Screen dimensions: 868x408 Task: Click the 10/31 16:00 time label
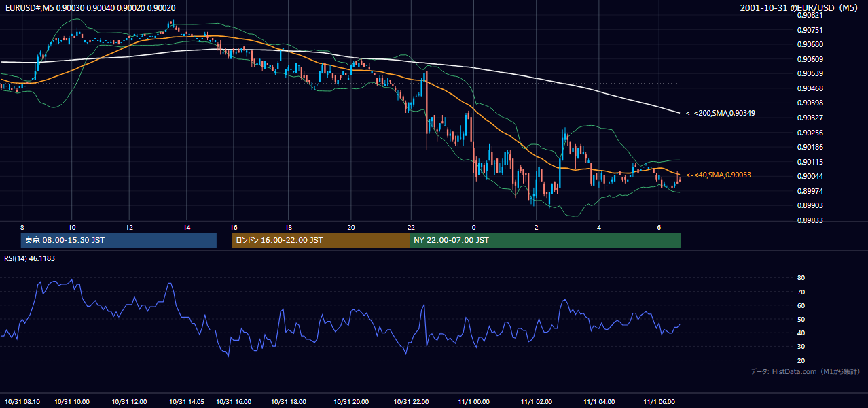[234, 402]
